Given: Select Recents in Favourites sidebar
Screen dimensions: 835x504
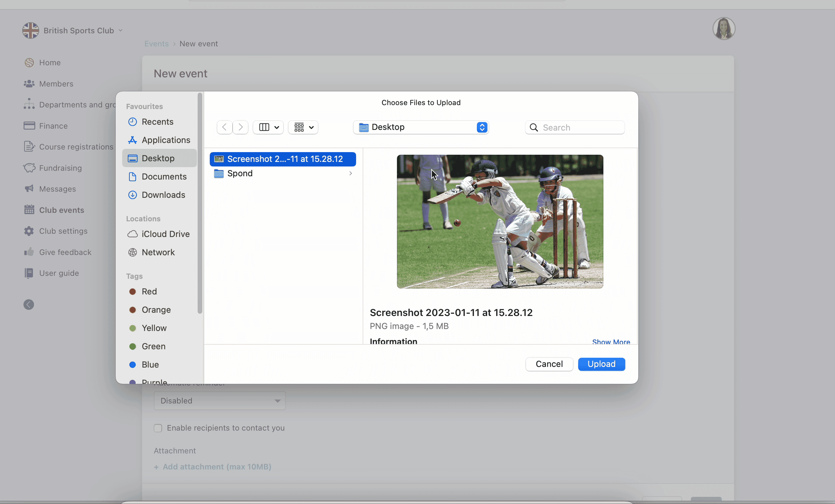Looking at the screenshot, I should (x=157, y=122).
